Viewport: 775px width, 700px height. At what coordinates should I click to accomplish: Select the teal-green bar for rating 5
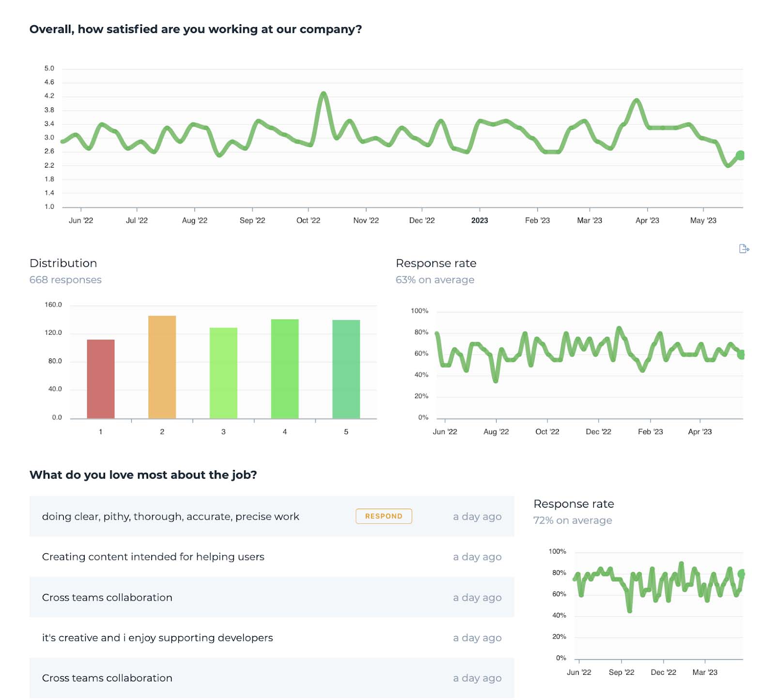tap(346, 369)
